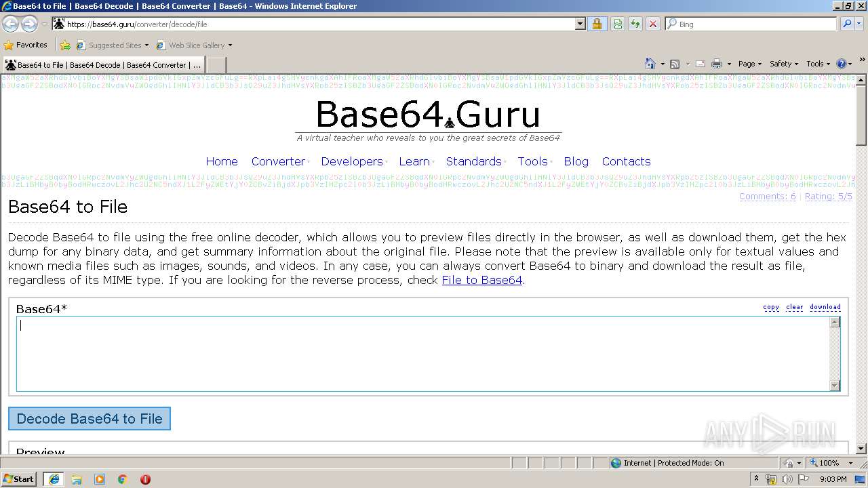Click the Help question mark icon
Screen dimensions: 868x488
[842, 64]
